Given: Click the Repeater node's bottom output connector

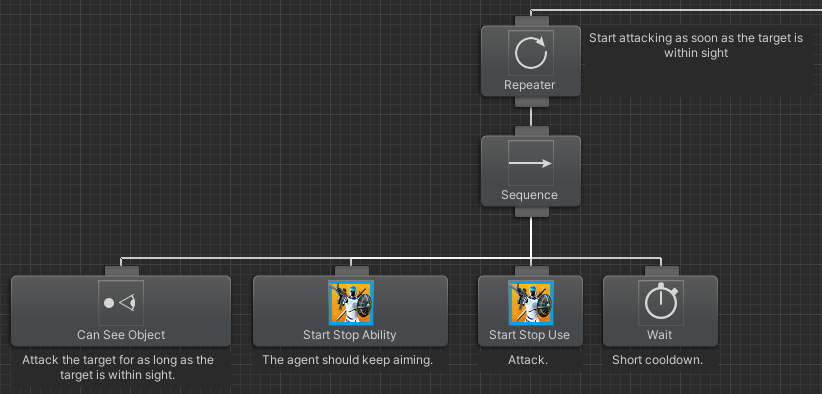Looking at the screenshot, I should tap(532, 102).
